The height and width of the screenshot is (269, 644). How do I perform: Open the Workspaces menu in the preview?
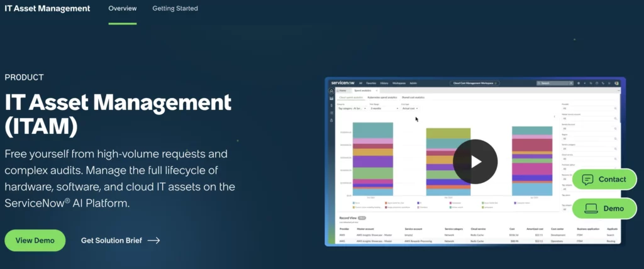coord(399,83)
